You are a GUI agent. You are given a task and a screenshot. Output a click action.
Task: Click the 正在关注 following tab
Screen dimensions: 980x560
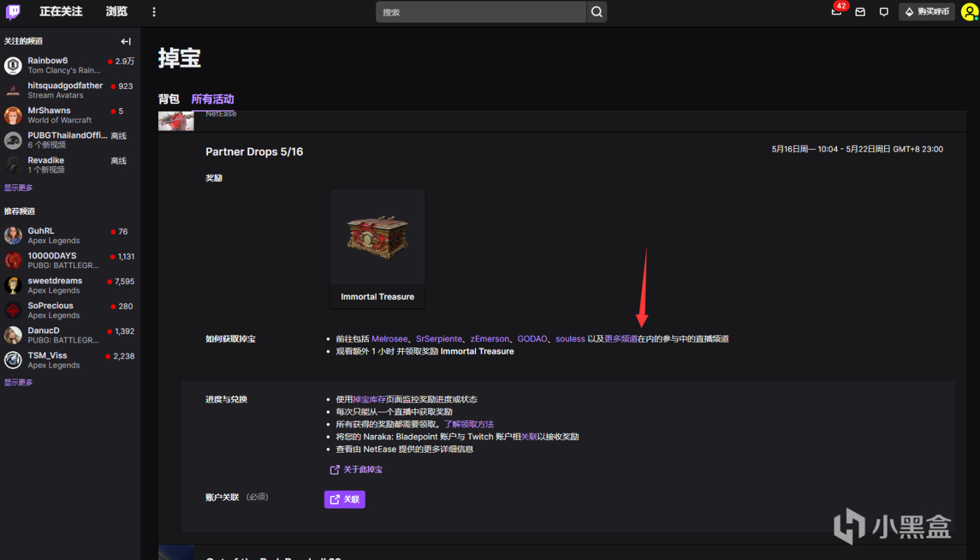click(x=61, y=12)
